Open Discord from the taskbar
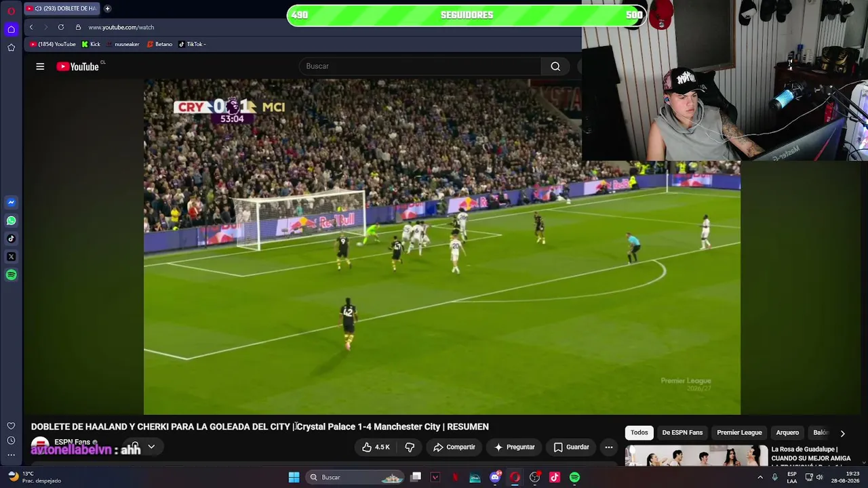Viewport: 868px width, 488px height. (495, 477)
